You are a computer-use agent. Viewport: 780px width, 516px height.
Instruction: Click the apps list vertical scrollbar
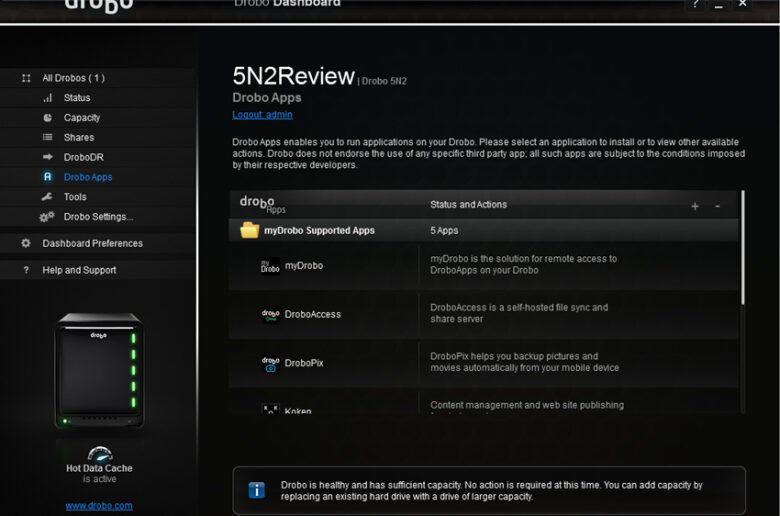point(743,247)
